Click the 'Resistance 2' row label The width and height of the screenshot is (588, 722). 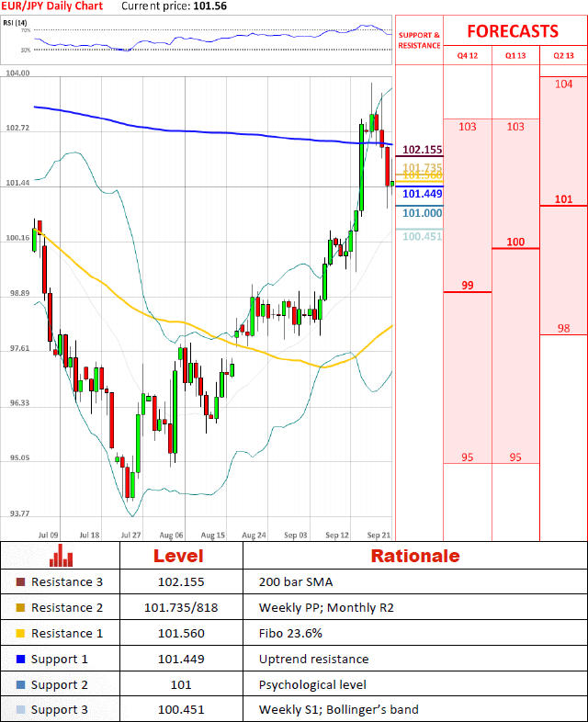tap(67, 608)
